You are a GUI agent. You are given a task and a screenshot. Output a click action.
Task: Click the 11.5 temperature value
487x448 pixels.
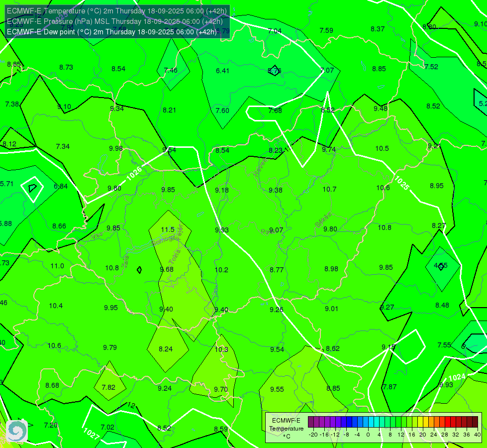[x=168, y=229]
